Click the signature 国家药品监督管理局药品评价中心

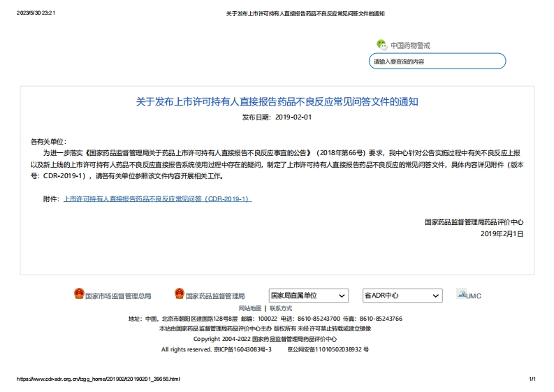474,222
